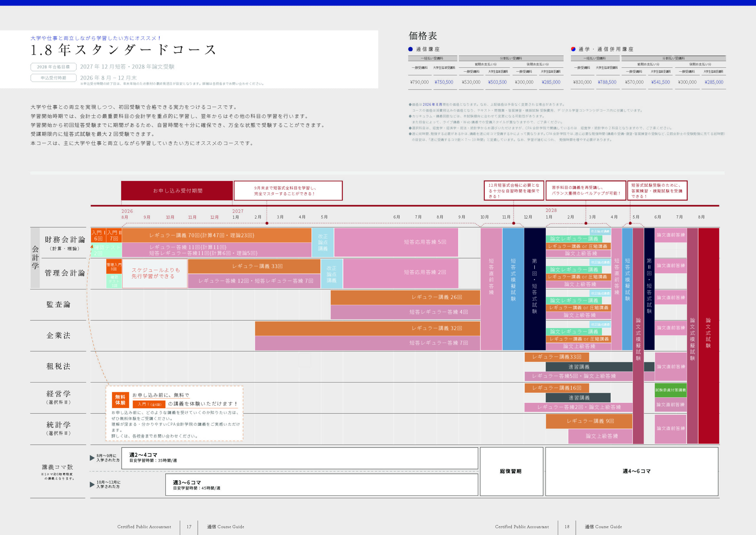The height and width of the screenshot is (535, 756).
Task: Click the 2028 year marker on the timeline
Action: tap(551, 210)
